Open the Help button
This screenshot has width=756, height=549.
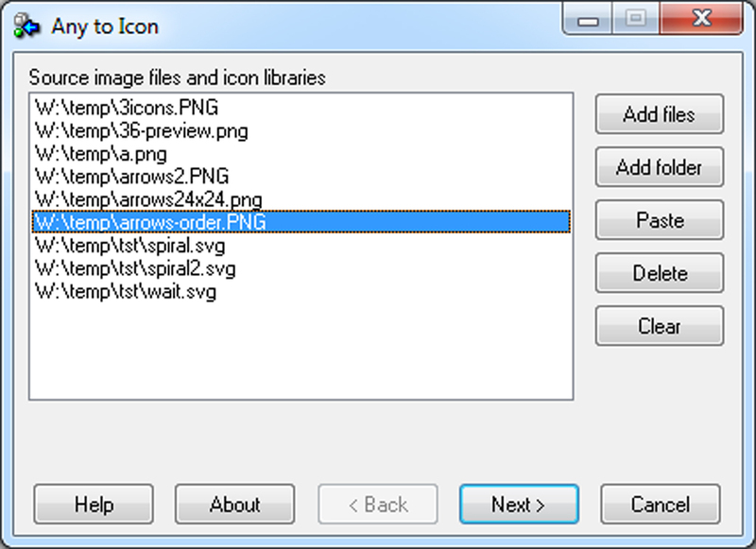[x=94, y=505]
